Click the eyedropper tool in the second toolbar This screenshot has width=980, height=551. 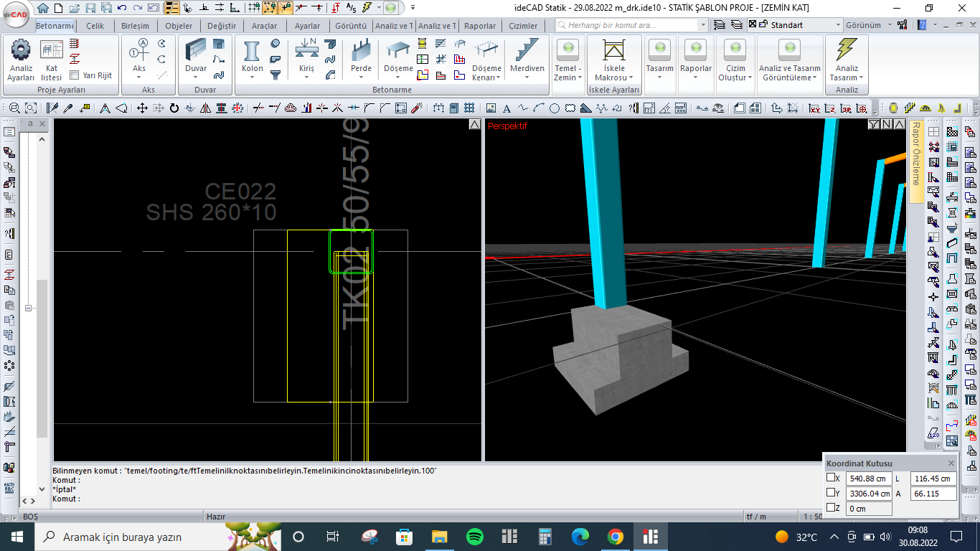[68, 108]
